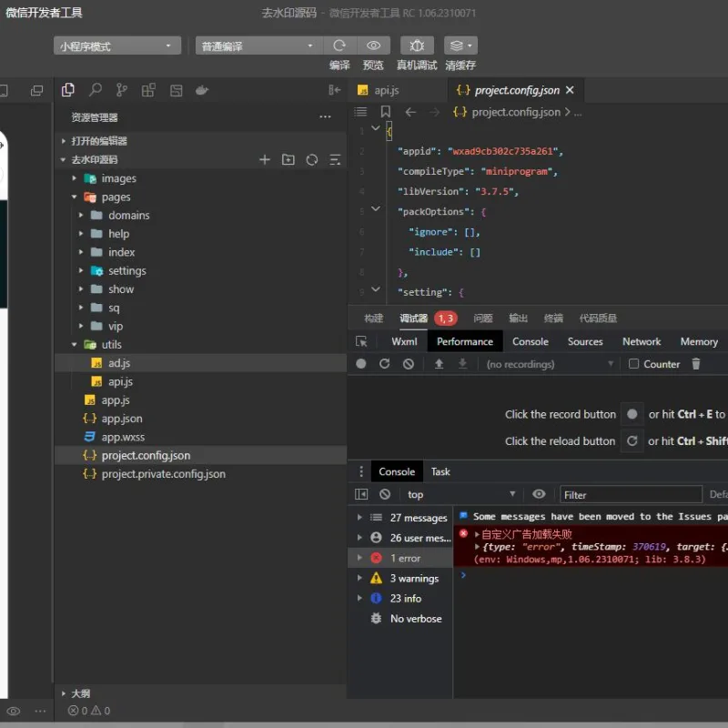The width and height of the screenshot is (728, 728).
Task: Toggle the preview eye icon
Action: (373, 45)
